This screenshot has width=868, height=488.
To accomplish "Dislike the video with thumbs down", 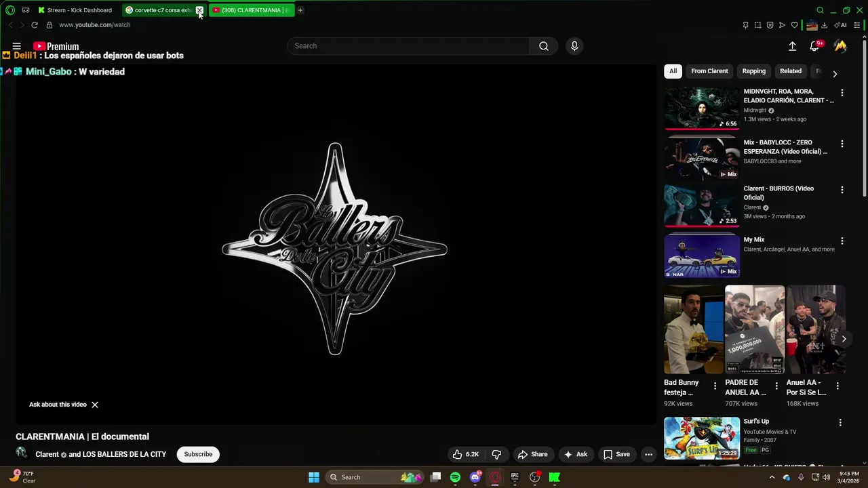I will point(496,454).
